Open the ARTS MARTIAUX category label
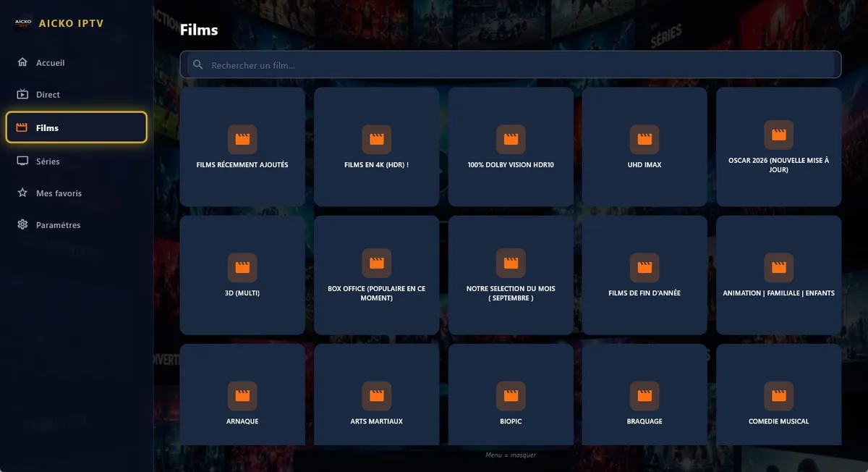868x472 pixels. tap(377, 421)
